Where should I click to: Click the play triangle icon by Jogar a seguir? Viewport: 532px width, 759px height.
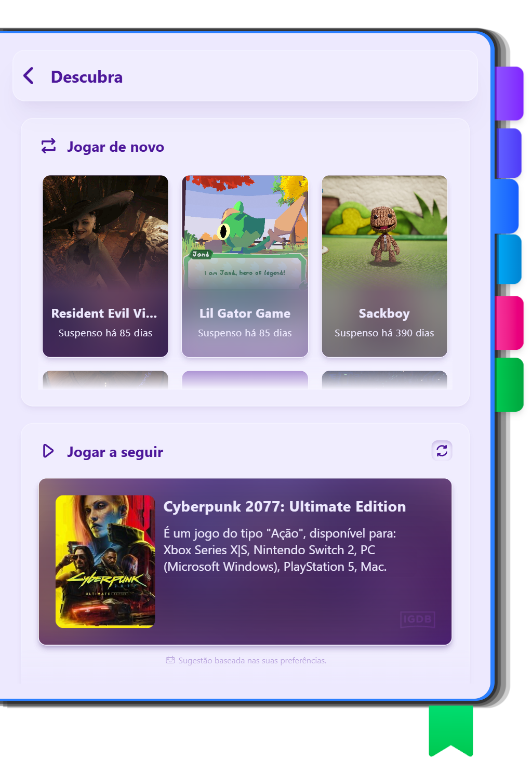(x=48, y=451)
